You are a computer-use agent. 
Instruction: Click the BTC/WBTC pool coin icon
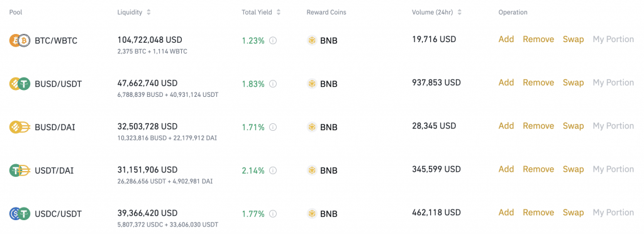click(19, 41)
